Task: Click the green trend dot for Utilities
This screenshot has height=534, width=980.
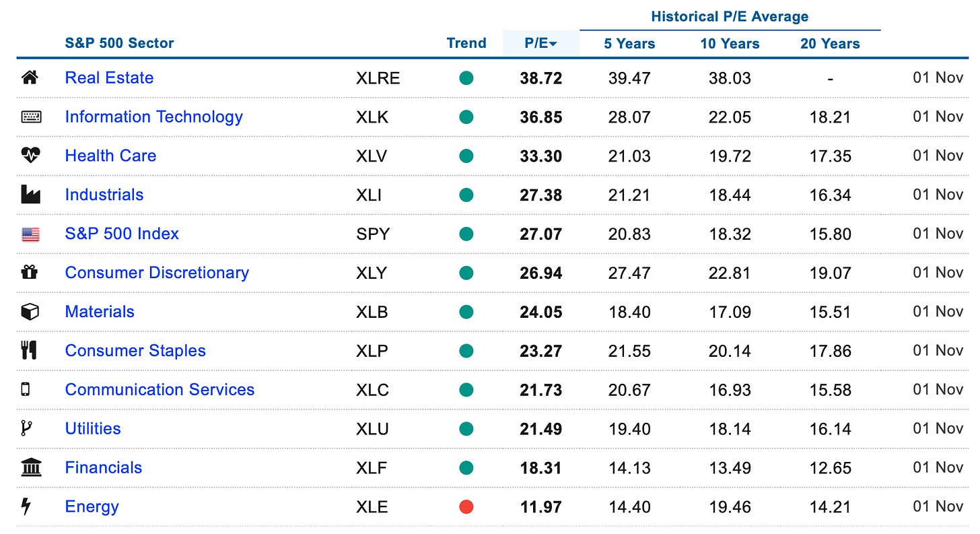Action: [x=466, y=429]
